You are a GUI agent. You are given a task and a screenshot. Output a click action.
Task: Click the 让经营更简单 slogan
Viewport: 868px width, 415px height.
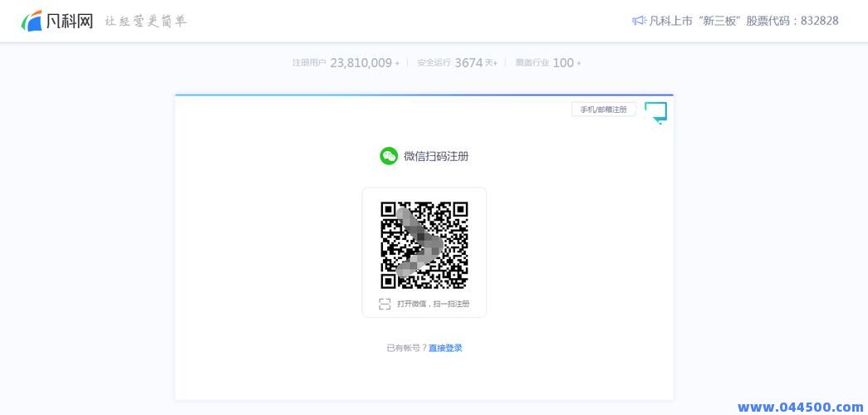point(147,21)
